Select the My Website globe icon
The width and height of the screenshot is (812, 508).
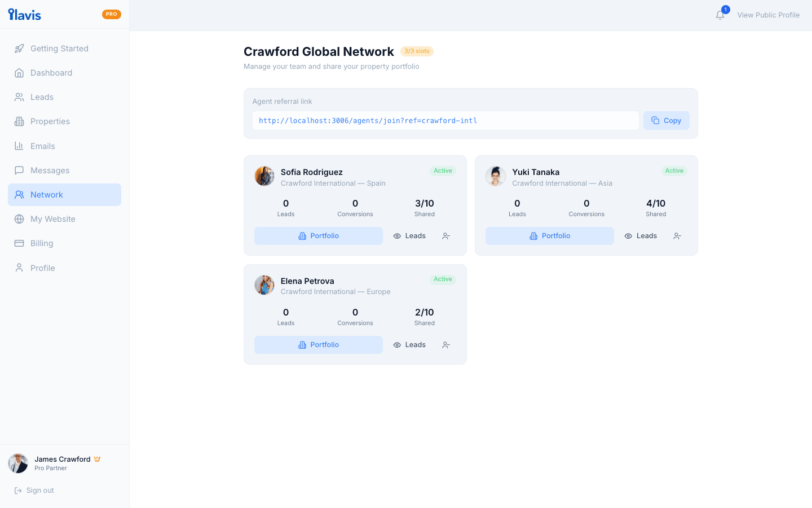pyautogui.click(x=20, y=218)
